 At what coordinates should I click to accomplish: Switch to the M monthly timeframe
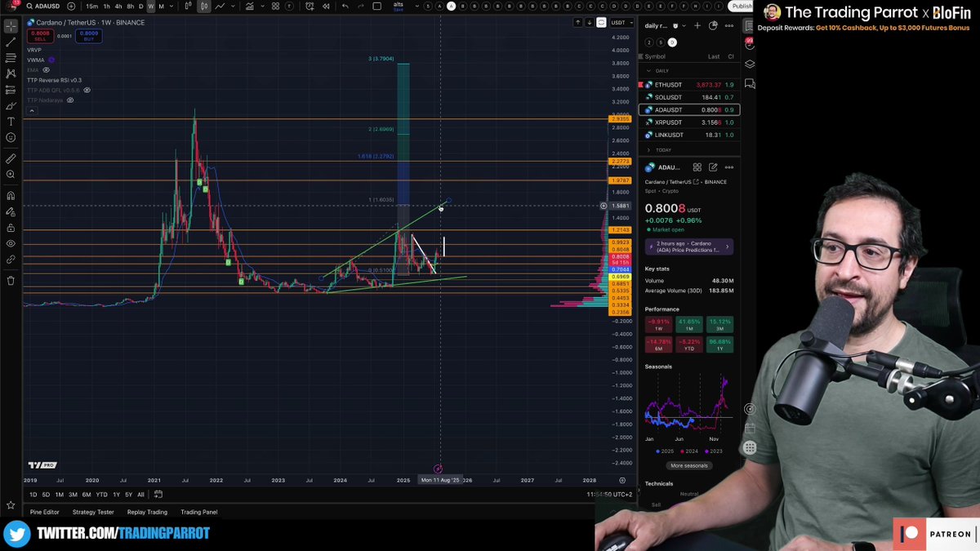pos(161,7)
